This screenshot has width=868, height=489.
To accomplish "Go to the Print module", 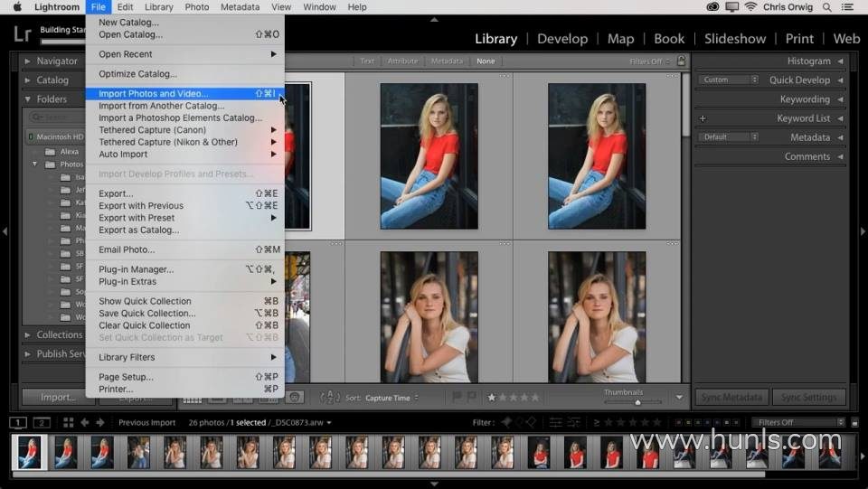I will [x=799, y=39].
